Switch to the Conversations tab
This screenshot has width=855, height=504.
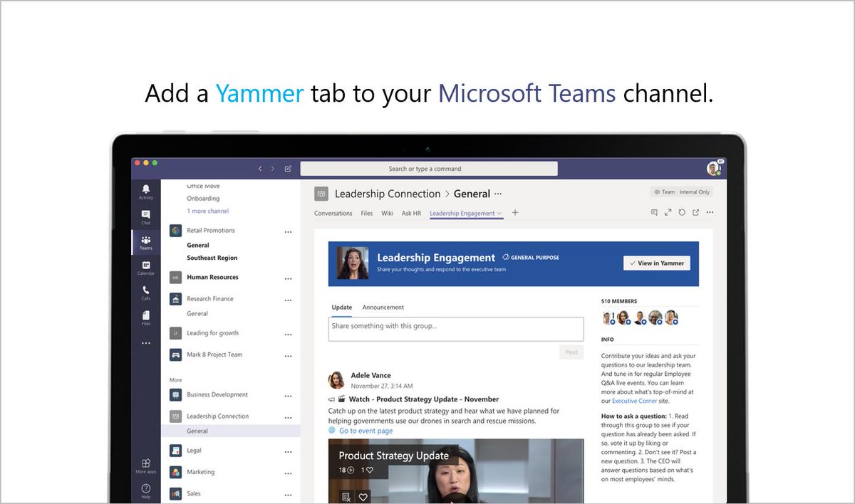(x=333, y=213)
